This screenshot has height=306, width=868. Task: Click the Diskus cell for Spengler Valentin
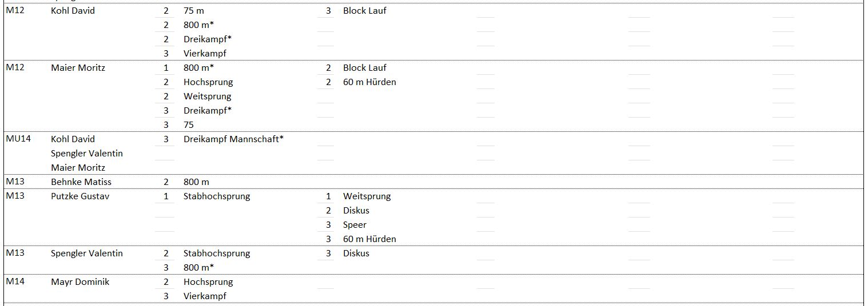click(x=356, y=253)
